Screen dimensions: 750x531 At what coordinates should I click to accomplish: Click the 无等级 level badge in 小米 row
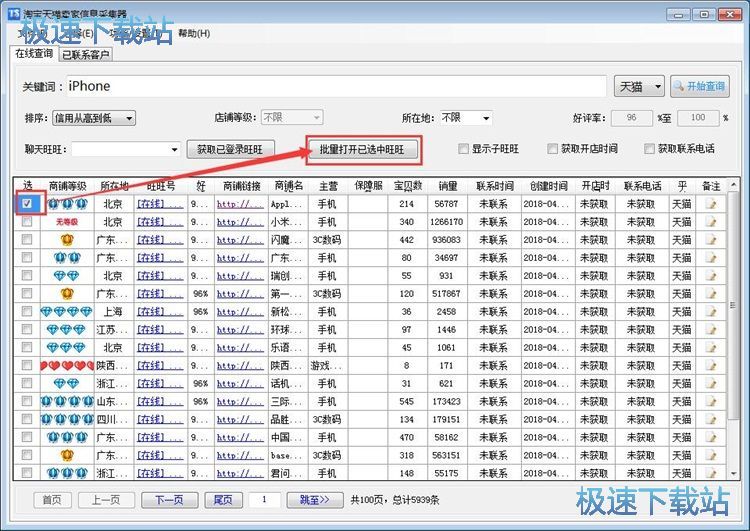point(67,222)
